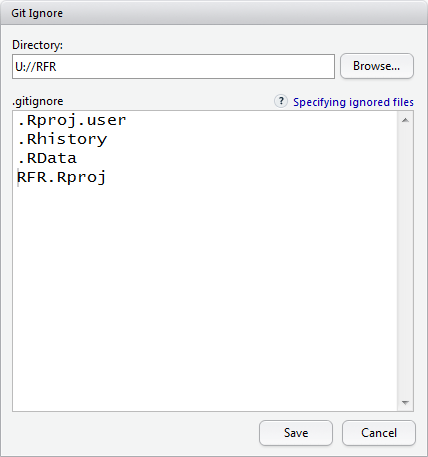The image size is (428, 457).
Task: Click at end of .Rproj.user line
Action: pos(128,120)
